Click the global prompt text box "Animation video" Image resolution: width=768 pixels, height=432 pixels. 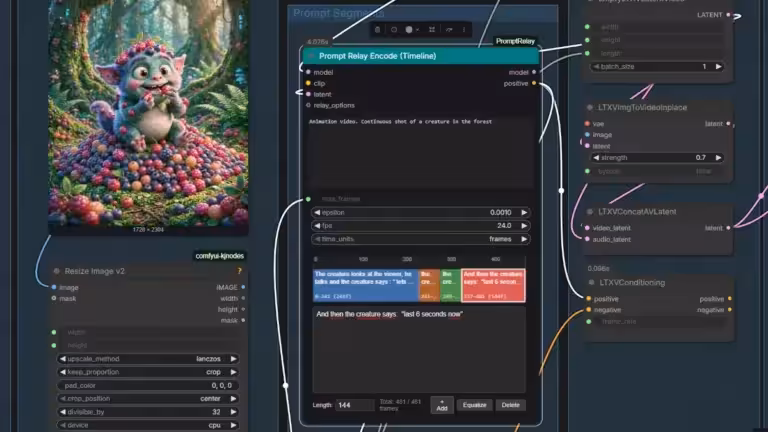(x=420, y=152)
